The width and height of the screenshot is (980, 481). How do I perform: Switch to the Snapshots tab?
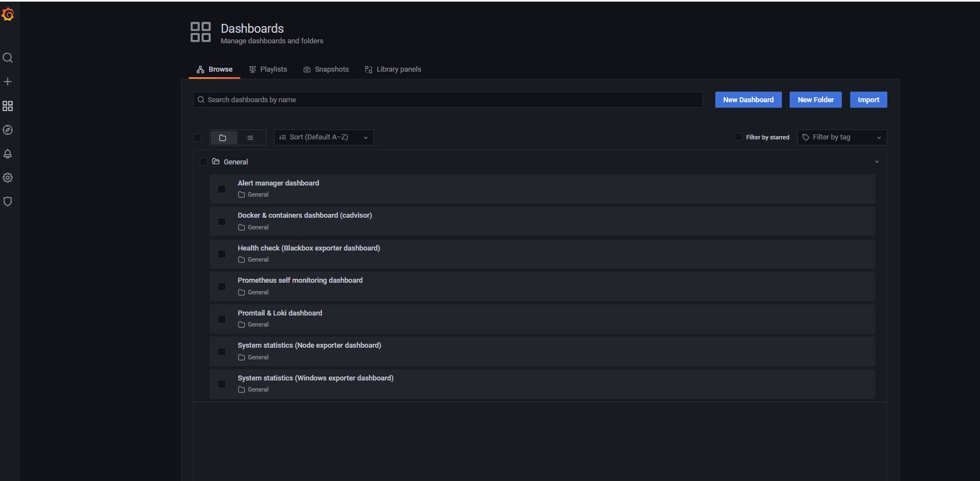tap(326, 69)
